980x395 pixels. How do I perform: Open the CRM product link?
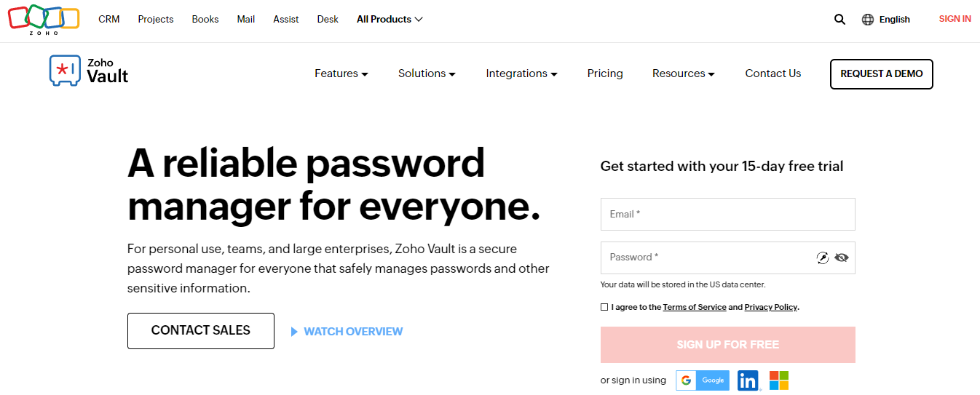[109, 20]
